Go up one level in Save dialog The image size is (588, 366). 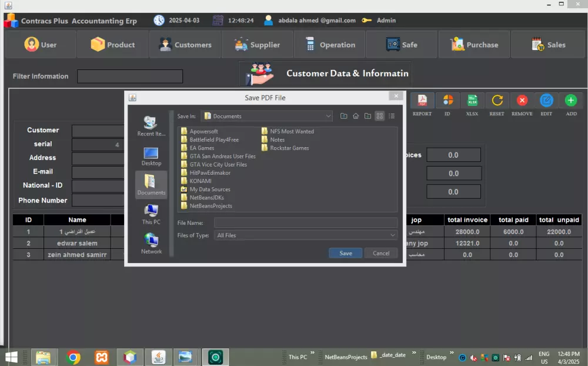(343, 116)
